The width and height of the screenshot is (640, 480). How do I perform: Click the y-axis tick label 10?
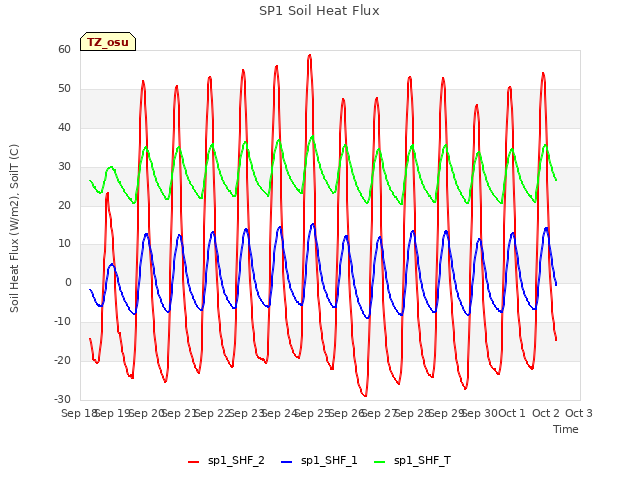click(x=64, y=244)
